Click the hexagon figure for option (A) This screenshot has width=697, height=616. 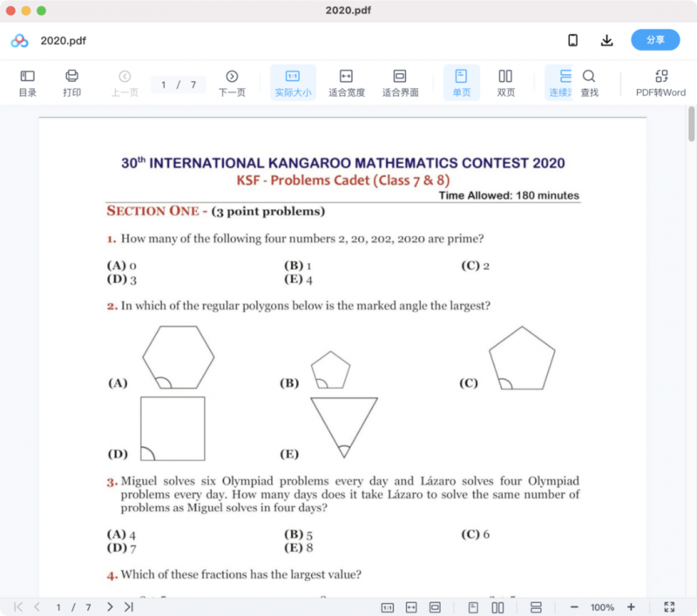pyautogui.click(x=179, y=357)
